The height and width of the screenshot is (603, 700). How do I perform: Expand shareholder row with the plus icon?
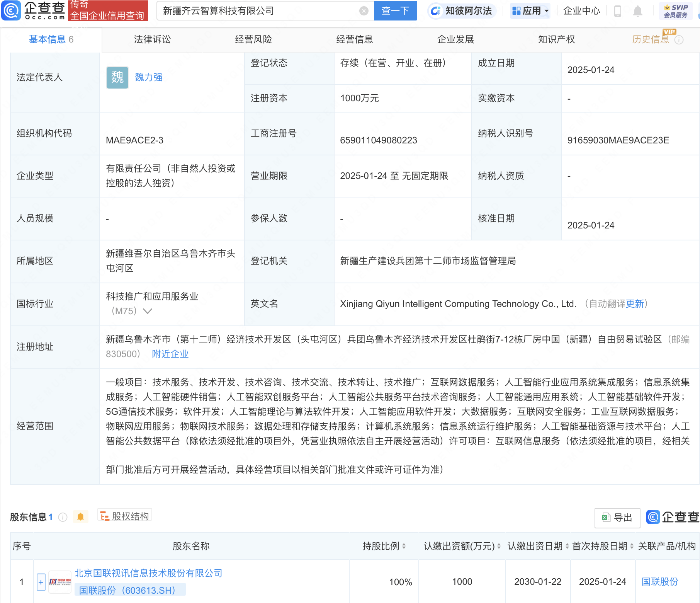coord(41,582)
